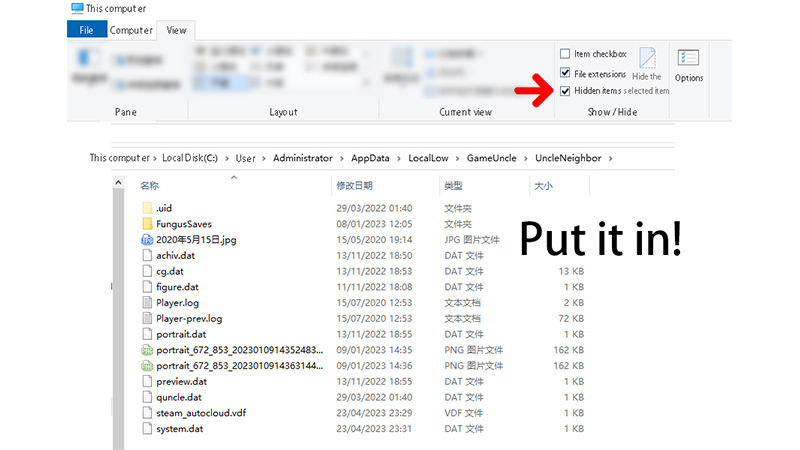800x450 pixels.
Task: Select the steam_autocloud.vdf file
Action: pos(194,413)
